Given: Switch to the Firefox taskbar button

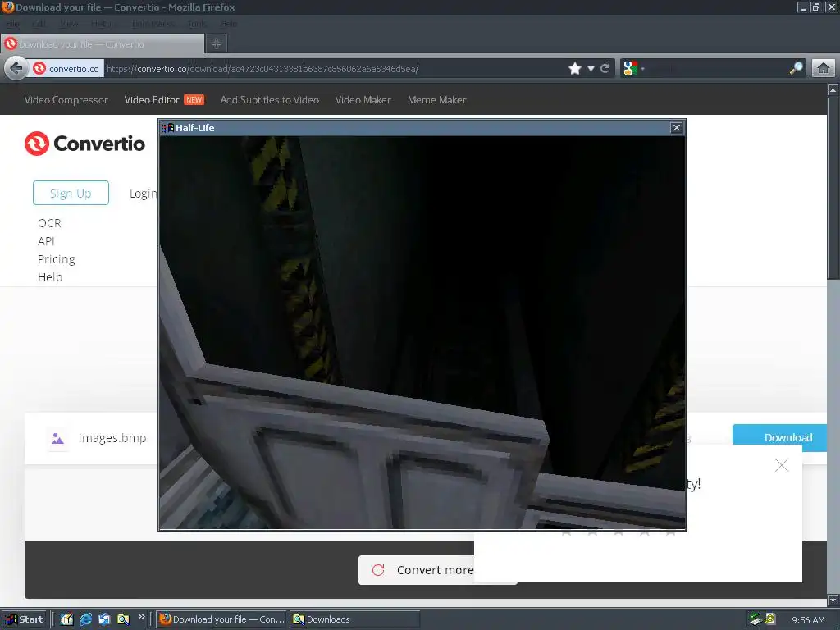Looking at the screenshot, I should tap(222, 619).
